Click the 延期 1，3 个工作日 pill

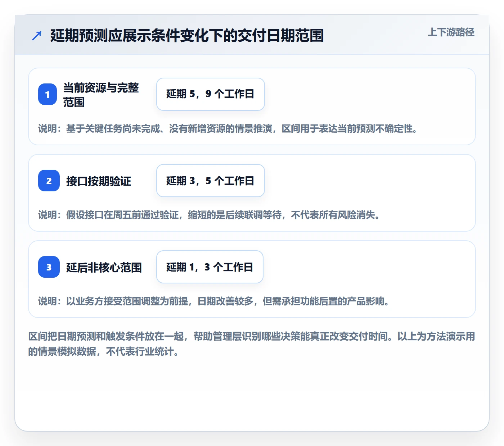click(210, 267)
